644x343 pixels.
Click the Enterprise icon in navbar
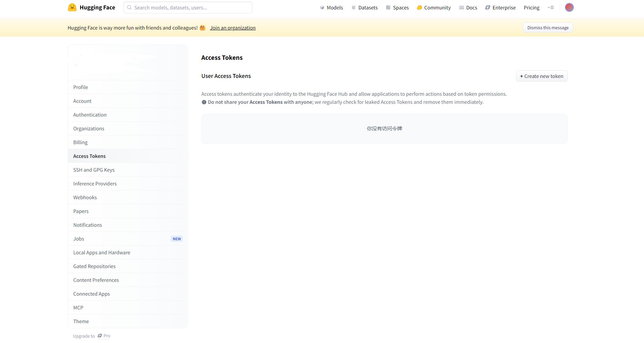[x=488, y=7]
